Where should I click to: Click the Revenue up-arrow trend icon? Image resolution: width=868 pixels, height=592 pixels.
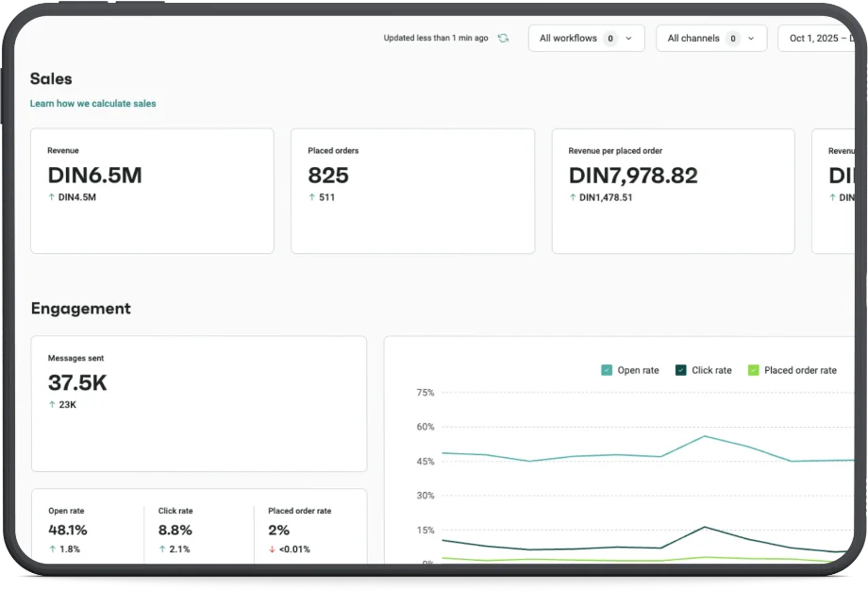52,197
